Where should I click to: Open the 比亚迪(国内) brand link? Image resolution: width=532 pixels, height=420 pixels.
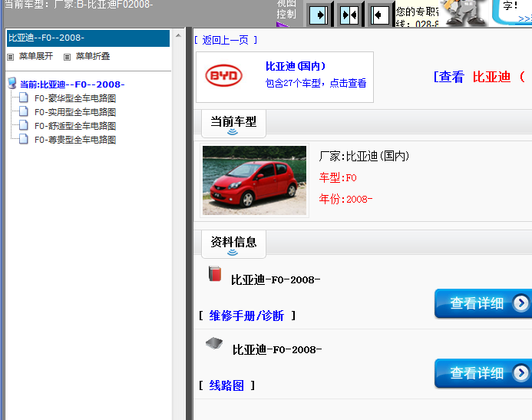click(x=296, y=66)
